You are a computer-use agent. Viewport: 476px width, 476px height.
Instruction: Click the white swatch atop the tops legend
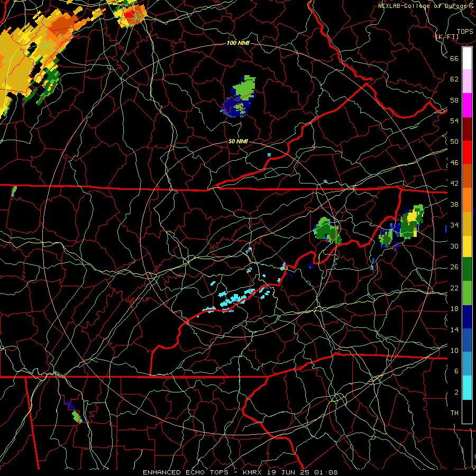tap(467, 58)
